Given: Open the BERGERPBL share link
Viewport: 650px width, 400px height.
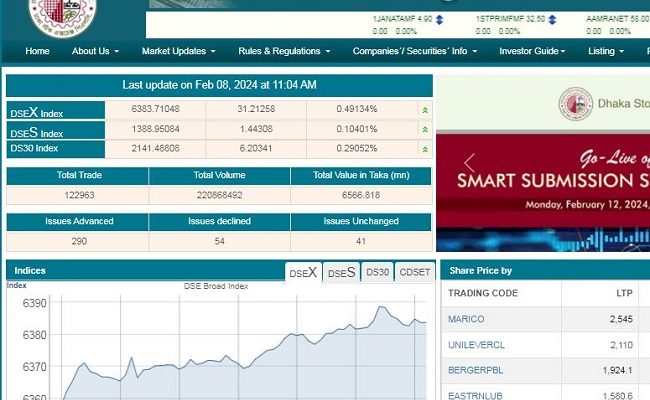Looking at the screenshot, I should pyautogui.click(x=476, y=371).
